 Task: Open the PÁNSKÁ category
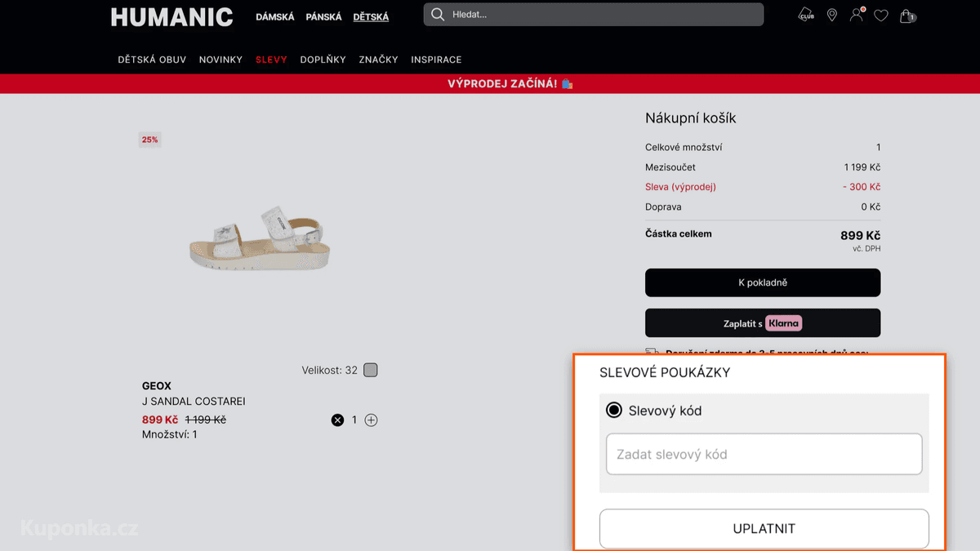coord(323,16)
